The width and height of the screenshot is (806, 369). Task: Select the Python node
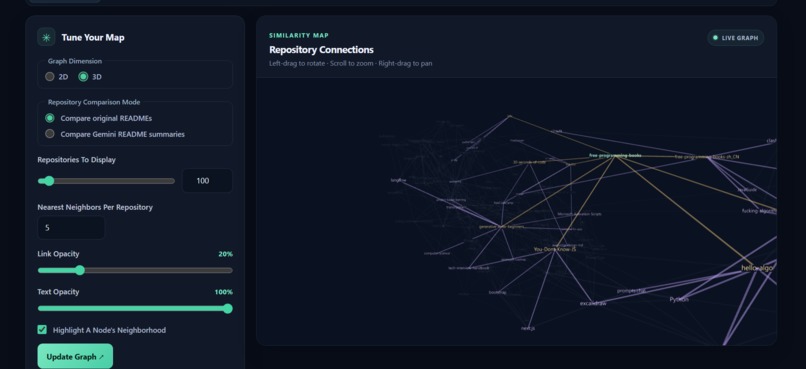point(679,299)
